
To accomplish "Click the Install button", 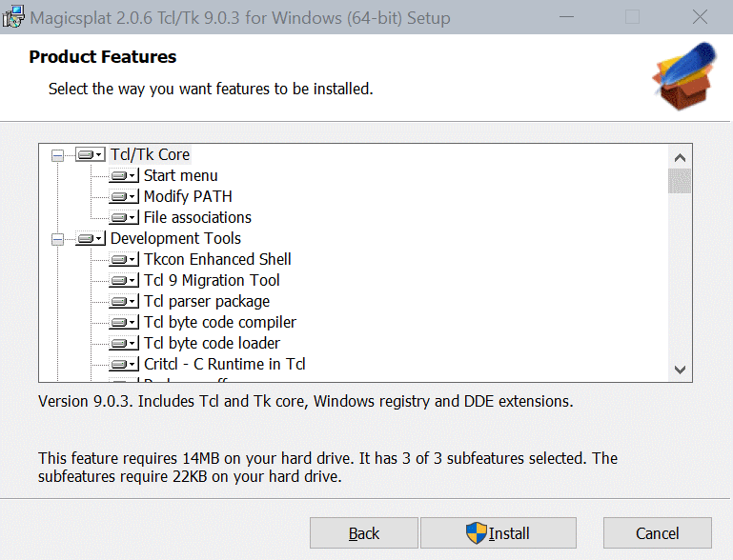I will tap(499, 533).
